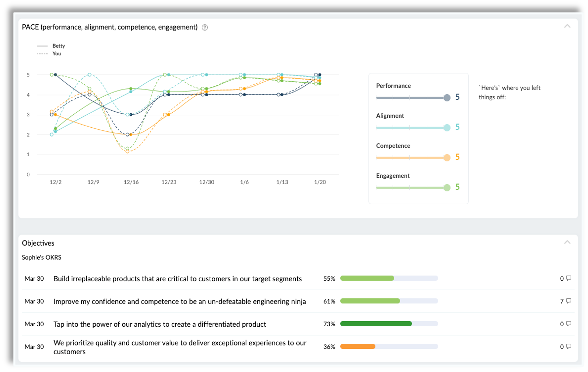Click the Competence slider handle
Viewport: 588px width, 372px height.
(447, 158)
